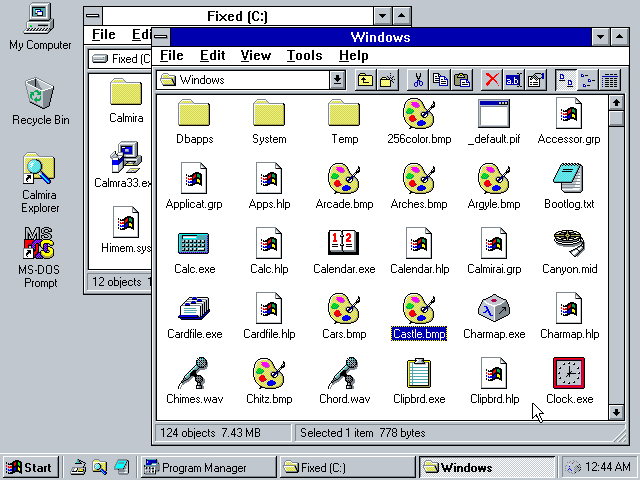Click the Windows taskbar button

(487, 467)
